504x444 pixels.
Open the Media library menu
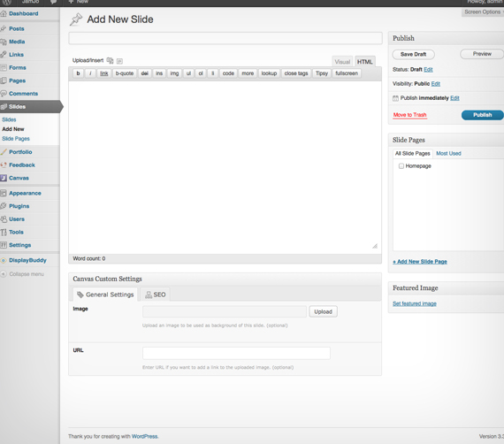[x=17, y=42]
